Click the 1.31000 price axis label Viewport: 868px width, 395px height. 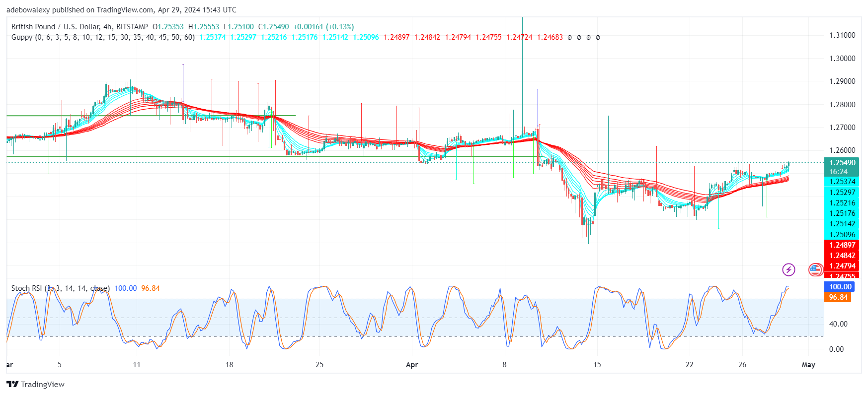point(842,35)
